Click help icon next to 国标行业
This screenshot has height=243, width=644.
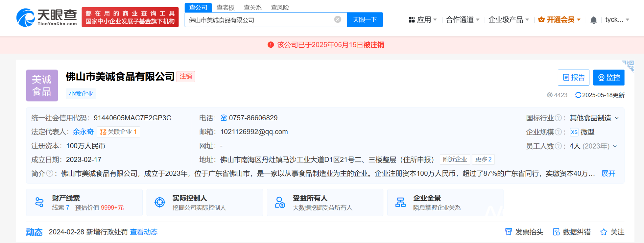click(x=558, y=118)
